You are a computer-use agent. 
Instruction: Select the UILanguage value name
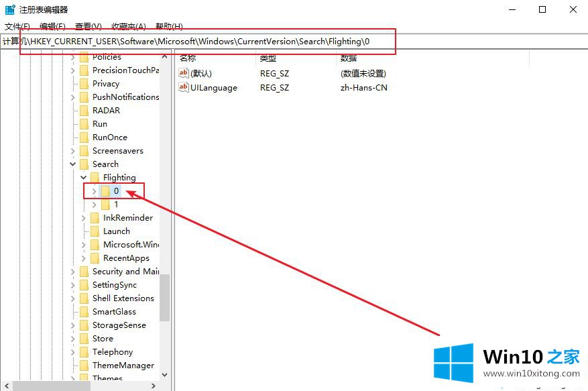(x=214, y=88)
